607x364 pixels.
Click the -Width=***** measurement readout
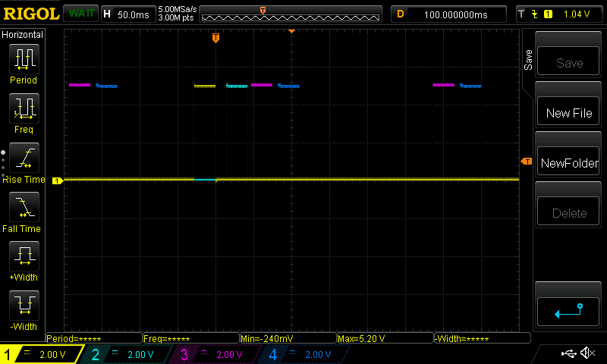483,338
